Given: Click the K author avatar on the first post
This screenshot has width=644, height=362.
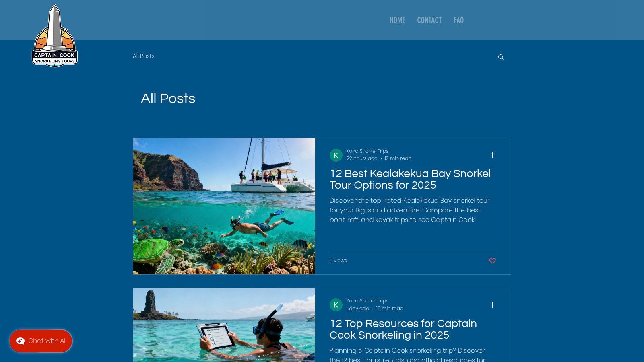Looking at the screenshot, I should 336,155.
